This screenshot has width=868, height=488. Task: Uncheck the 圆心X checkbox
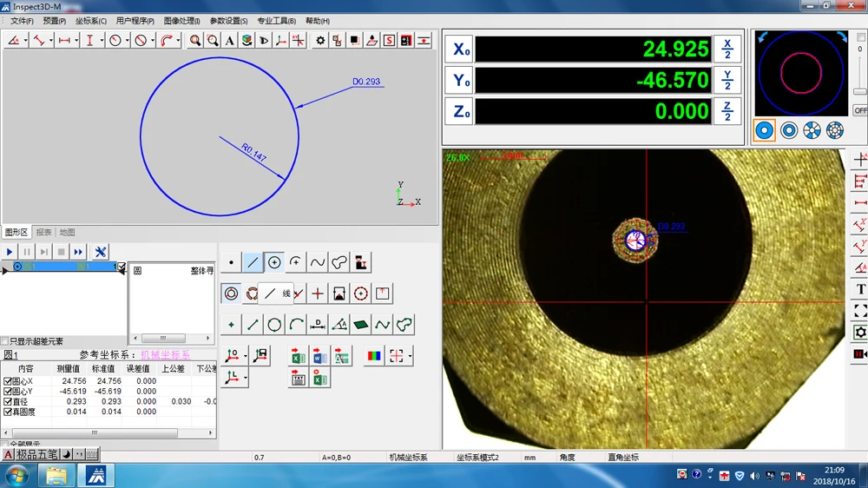click(9, 381)
